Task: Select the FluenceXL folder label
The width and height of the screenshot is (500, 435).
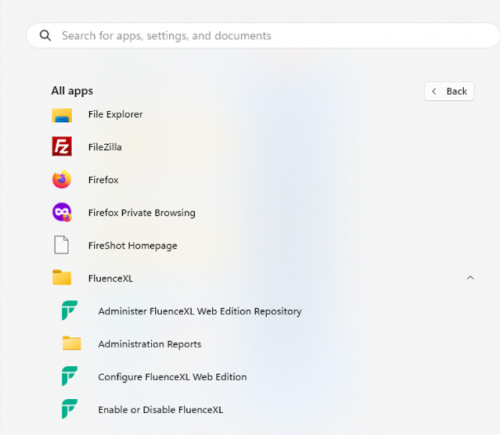Action: pyautogui.click(x=110, y=278)
